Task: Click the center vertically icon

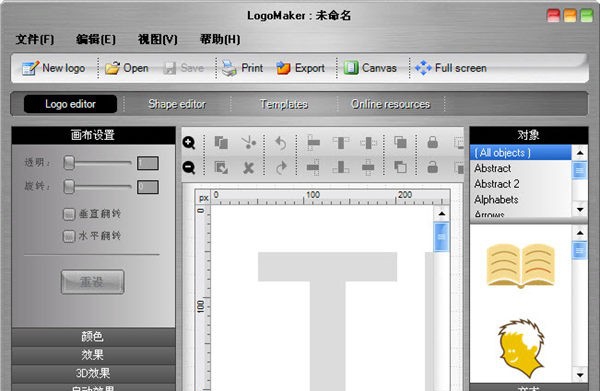Action: (x=368, y=168)
